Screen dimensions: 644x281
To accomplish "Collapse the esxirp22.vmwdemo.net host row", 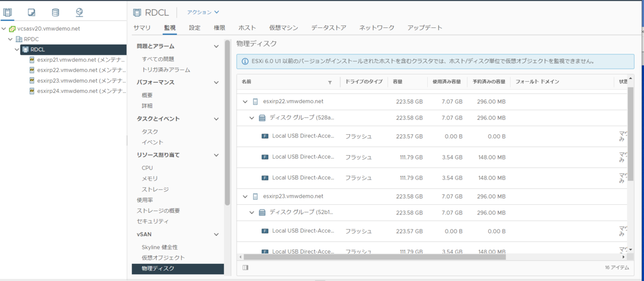I will (245, 102).
